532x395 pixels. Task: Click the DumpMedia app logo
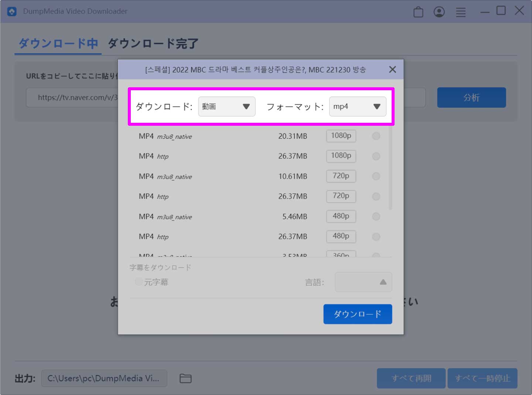[x=12, y=11]
